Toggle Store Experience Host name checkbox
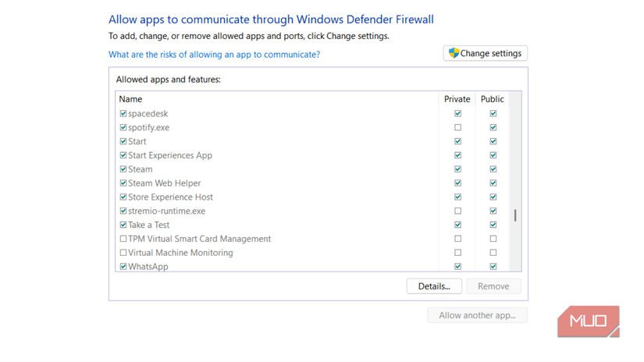This screenshot has width=644, height=362. (123, 197)
